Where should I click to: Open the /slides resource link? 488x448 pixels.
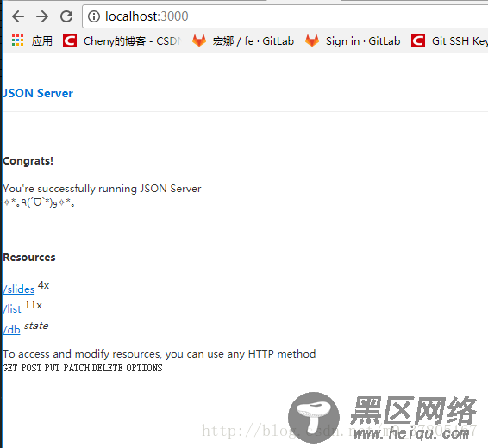point(19,289)
